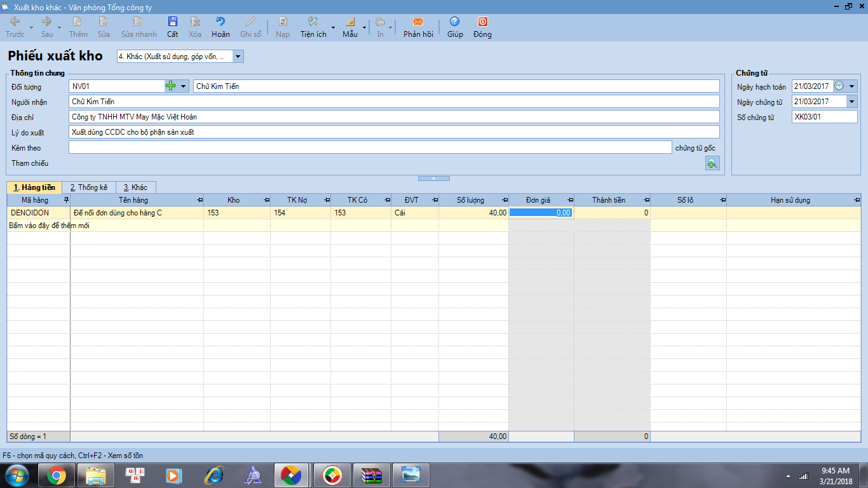Expand the Tiện ích dropdown arrow
This screenshot has height=488, width=868.
click(333, 27)
